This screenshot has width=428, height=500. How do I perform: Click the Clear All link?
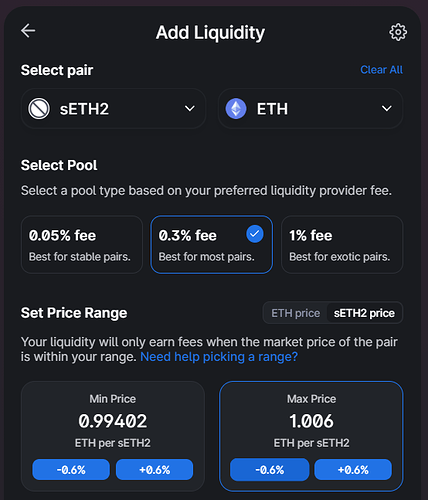[381, 70]
